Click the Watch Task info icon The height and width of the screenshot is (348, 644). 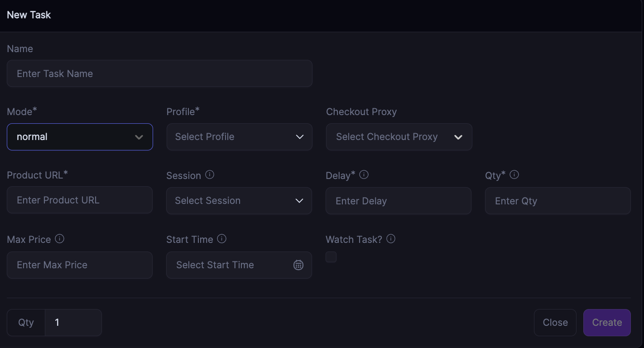coord(391,239)
